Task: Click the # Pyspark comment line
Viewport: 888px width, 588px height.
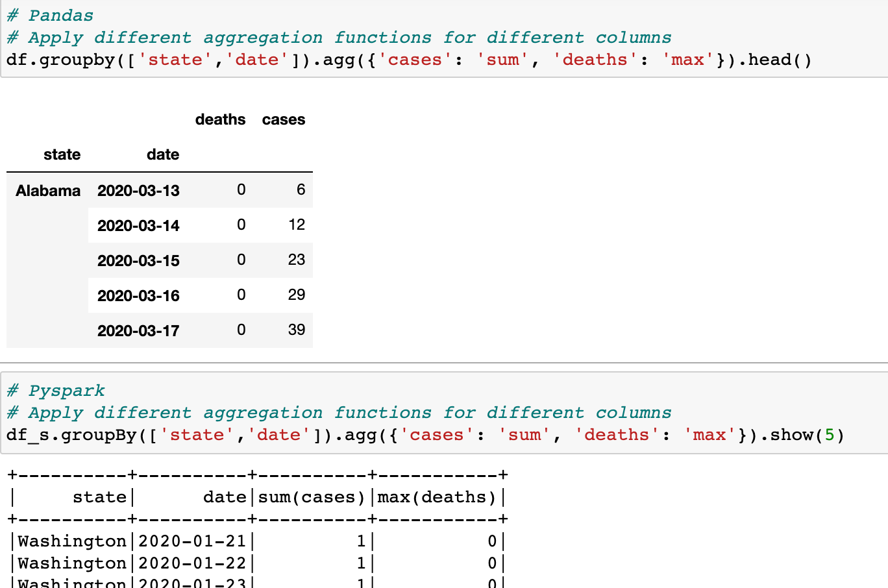Action: [55, 389]
